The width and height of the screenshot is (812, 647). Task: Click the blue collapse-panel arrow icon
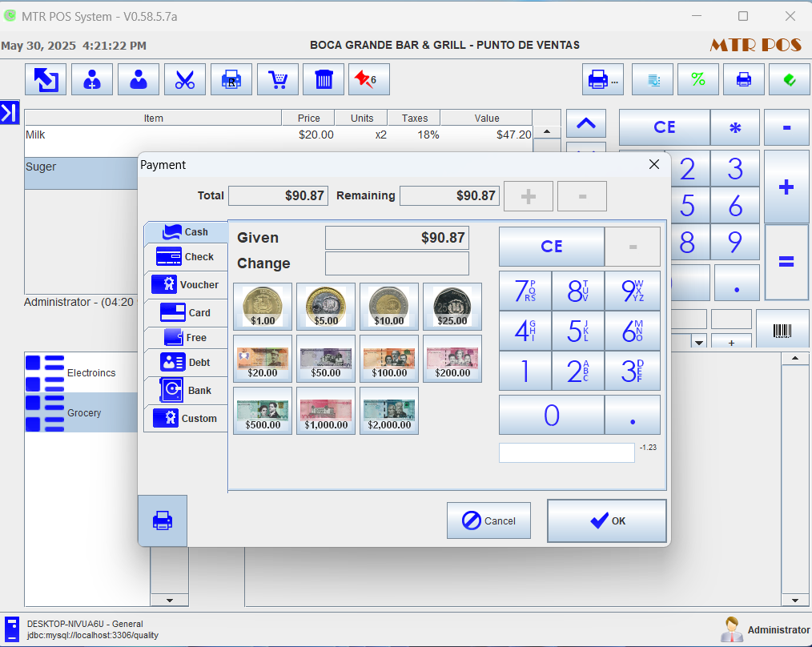click(10, 112)
